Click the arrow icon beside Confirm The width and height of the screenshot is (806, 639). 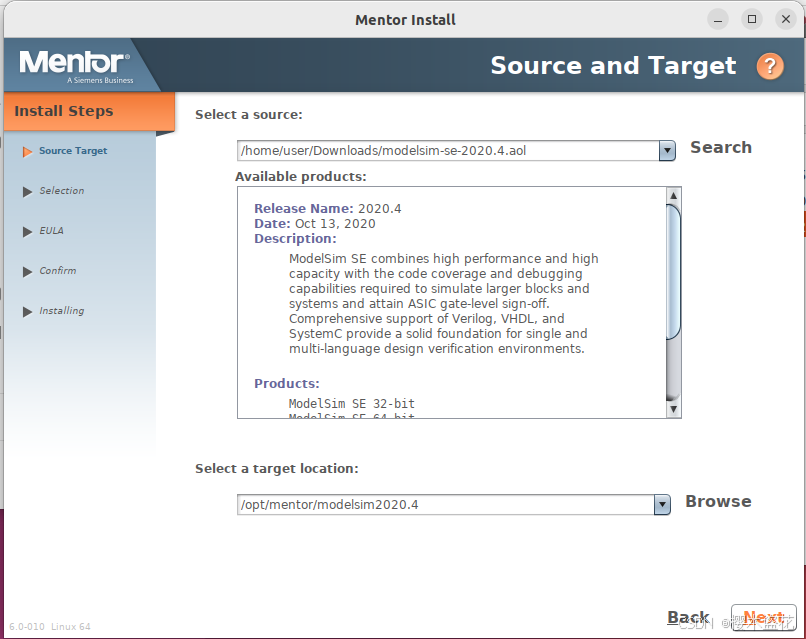click(27, 272)
